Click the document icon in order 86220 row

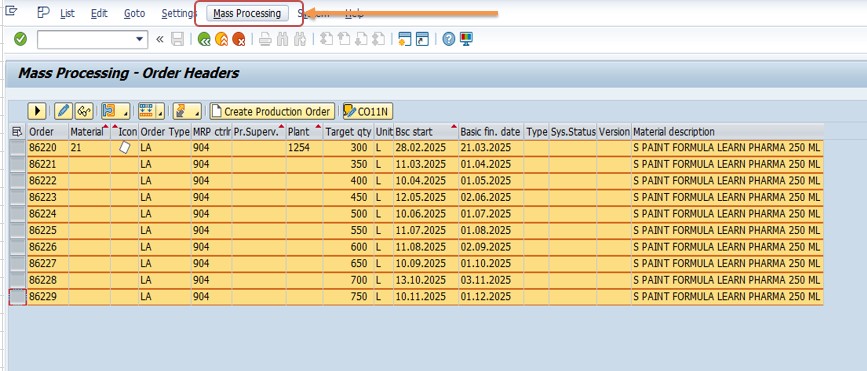tap(125, 148)
